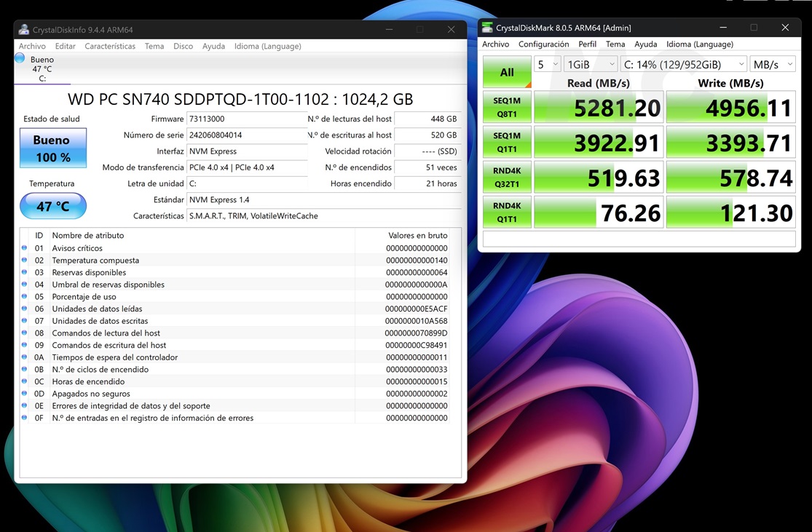
Task: Open the Perfil menu in CrystalDiskMark
Action: tap(587, 44)
